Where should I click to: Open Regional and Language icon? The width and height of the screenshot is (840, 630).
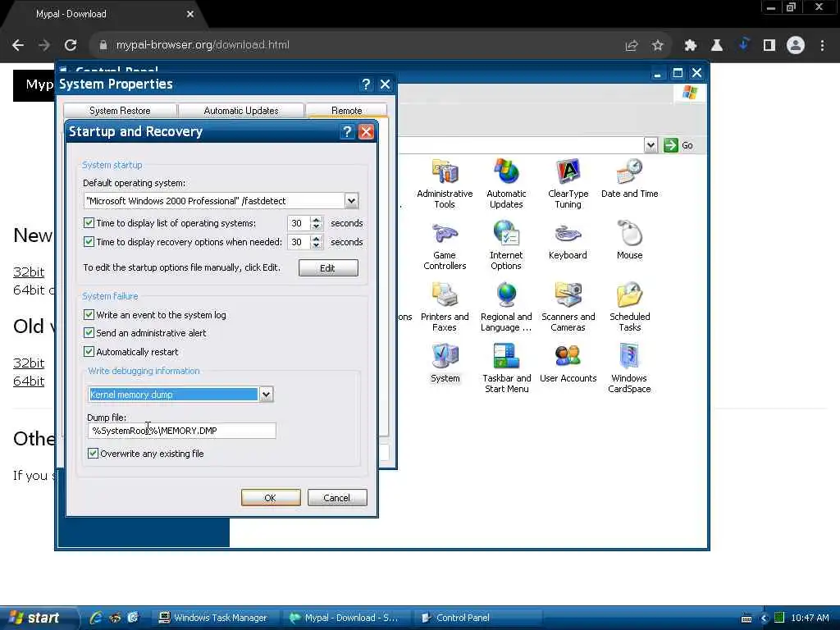point(506,307)
